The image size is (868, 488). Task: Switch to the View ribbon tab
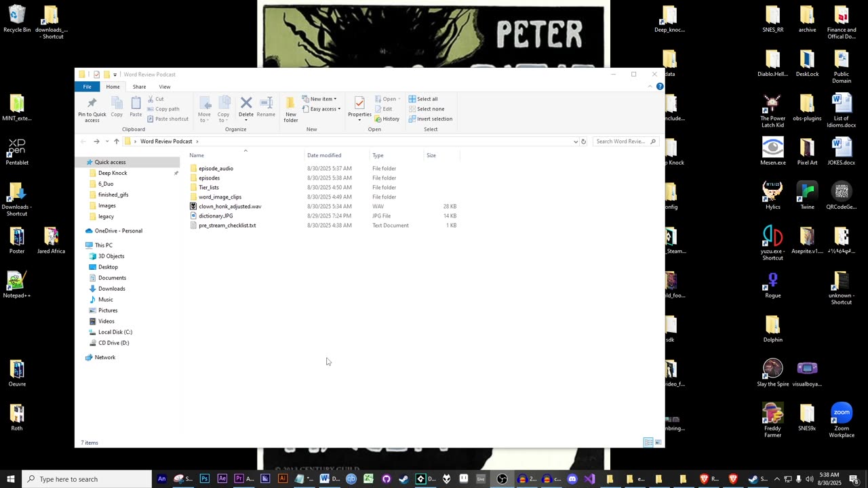165,87
